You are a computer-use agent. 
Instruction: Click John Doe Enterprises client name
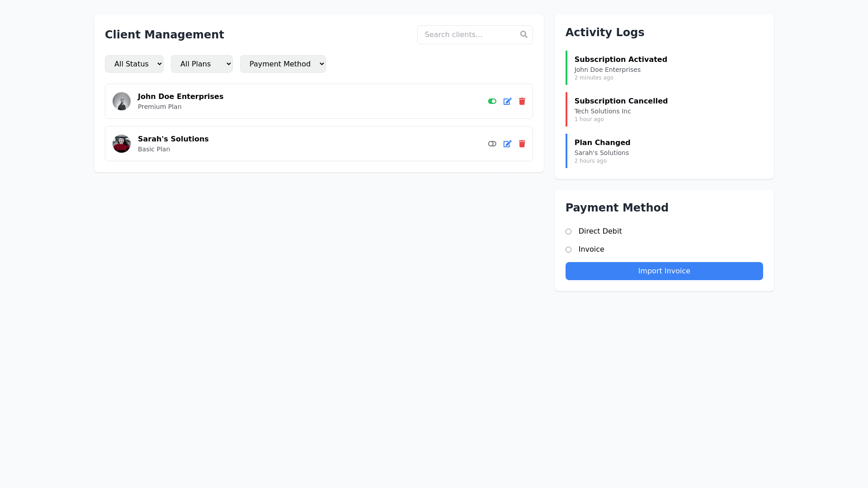(x=180, y=96)
